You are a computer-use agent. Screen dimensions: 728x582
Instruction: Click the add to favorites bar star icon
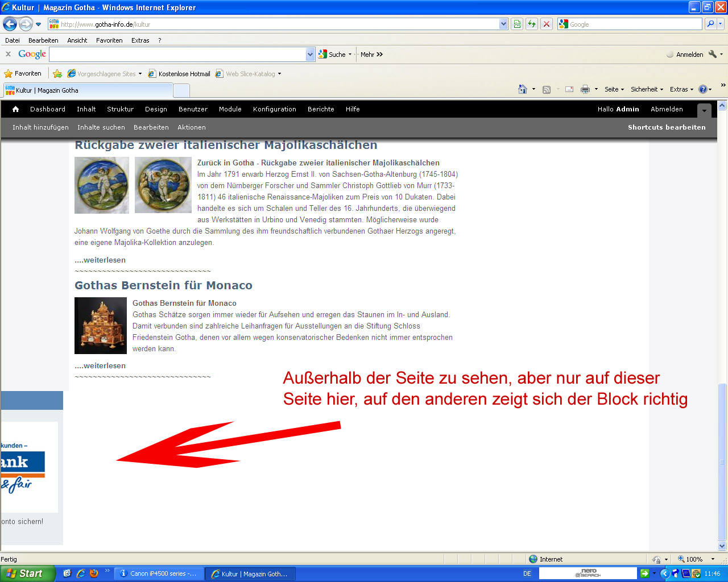[57, 74]
